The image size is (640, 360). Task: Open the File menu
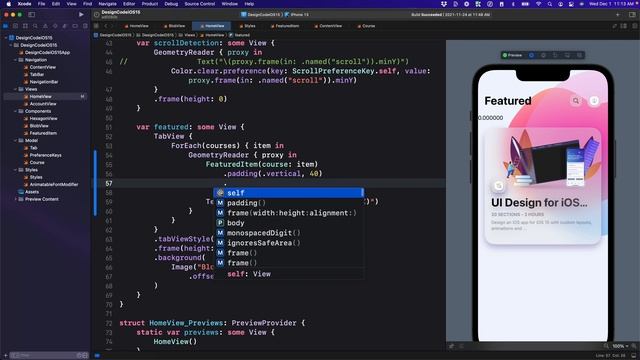point(41,4)
